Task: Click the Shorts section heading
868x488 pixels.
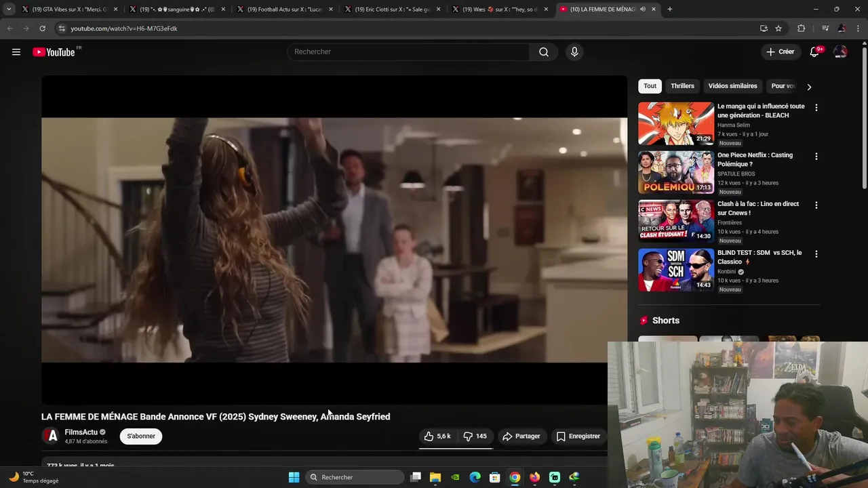Action: [x=665, y=321]
